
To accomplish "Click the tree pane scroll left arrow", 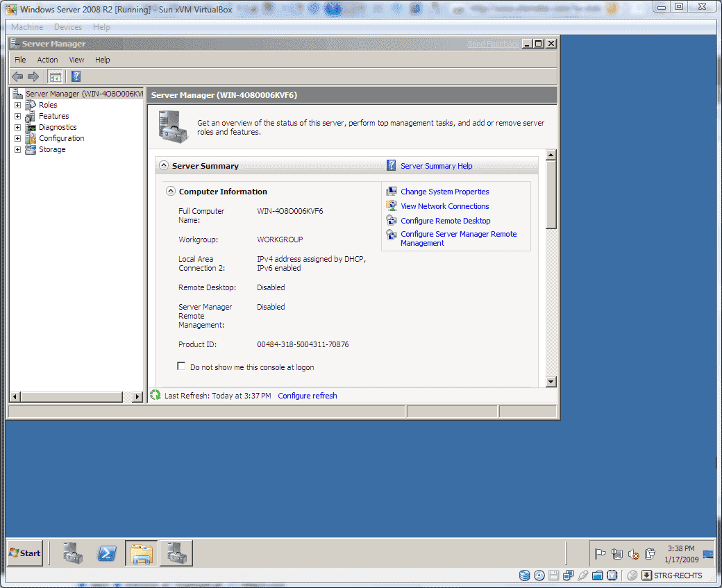I will 15,396.
